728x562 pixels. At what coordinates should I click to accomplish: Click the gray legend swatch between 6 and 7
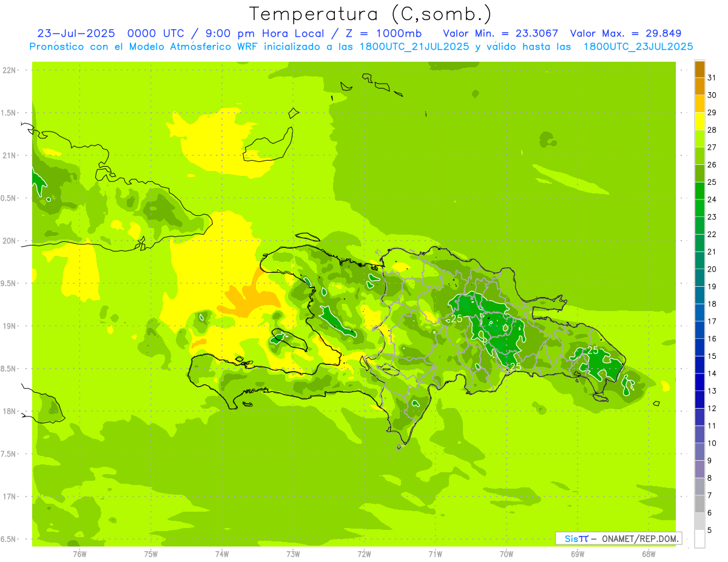[699, 504]
